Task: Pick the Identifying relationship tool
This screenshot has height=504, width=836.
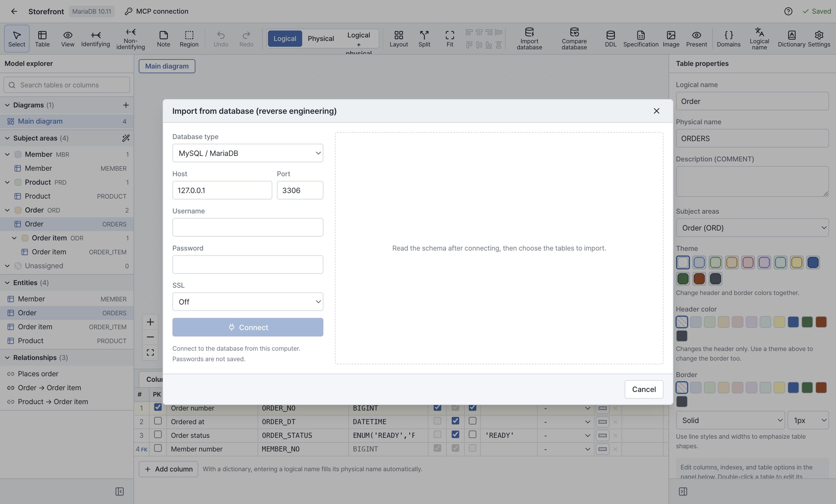Action: pyautogui.click(x=95, y=39)
